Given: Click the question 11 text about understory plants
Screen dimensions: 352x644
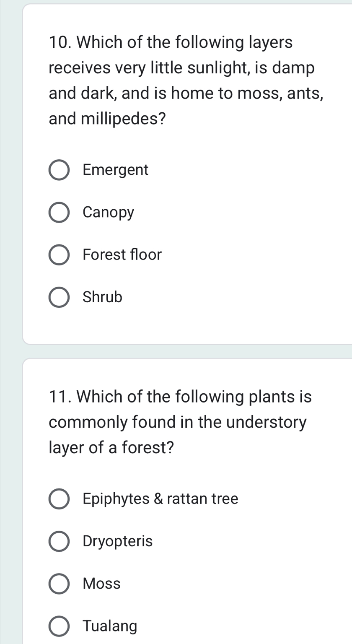Looking at the screenshot, I should point(180,421).
